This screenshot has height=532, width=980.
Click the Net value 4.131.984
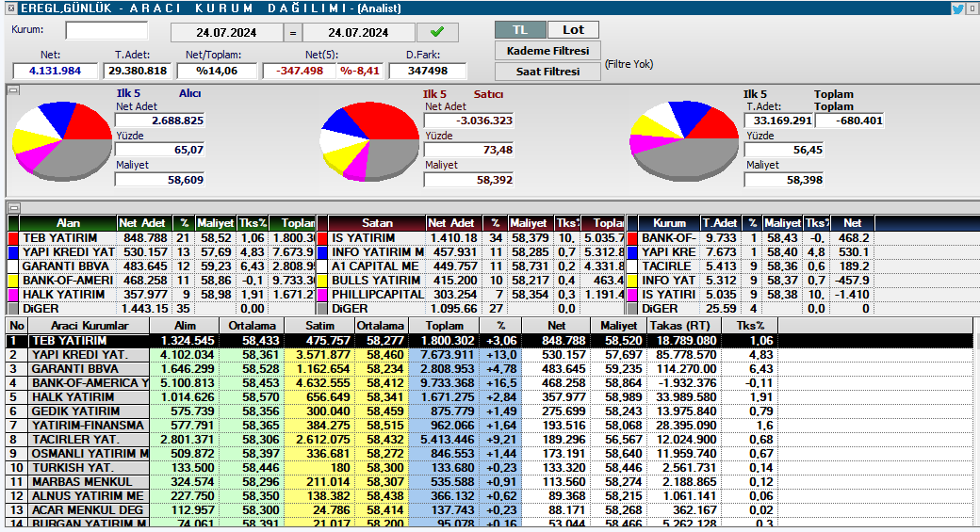click(55, 72)
